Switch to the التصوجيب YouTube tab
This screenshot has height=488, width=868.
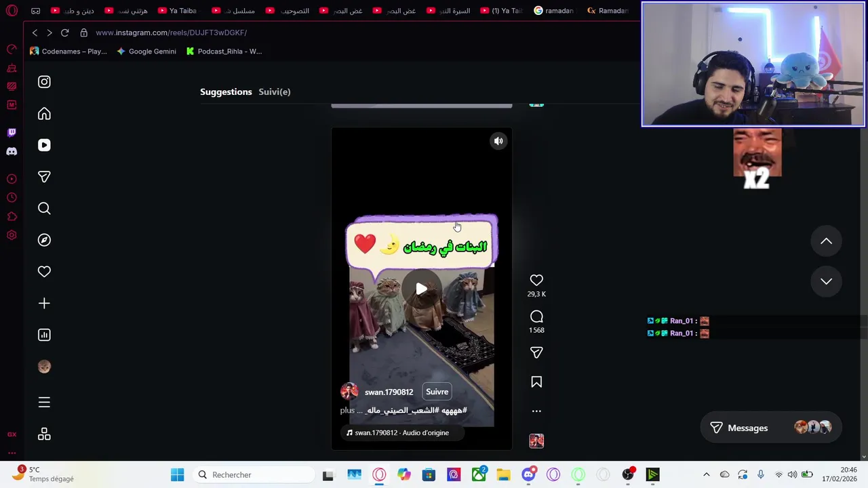coord(288,11)
